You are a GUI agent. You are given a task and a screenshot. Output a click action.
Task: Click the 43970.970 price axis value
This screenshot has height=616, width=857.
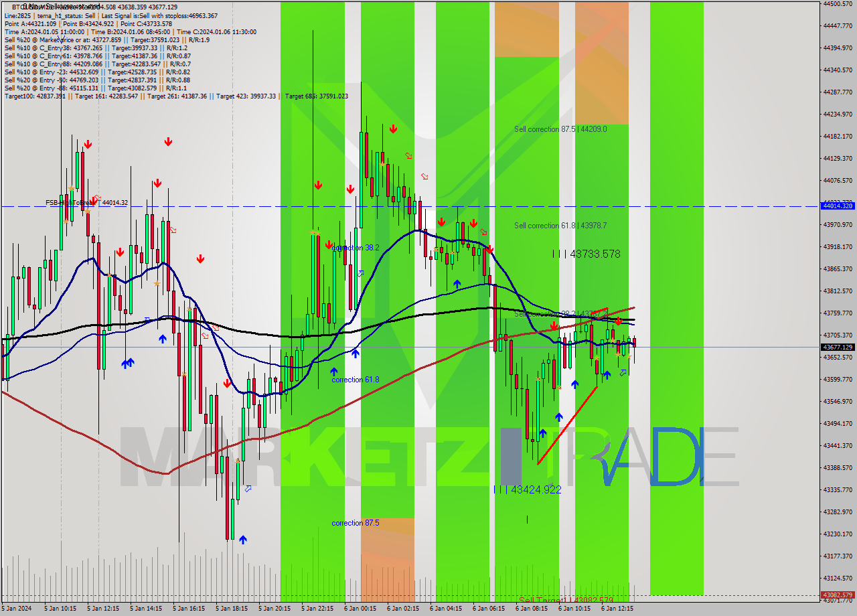(x=838, y=224)
